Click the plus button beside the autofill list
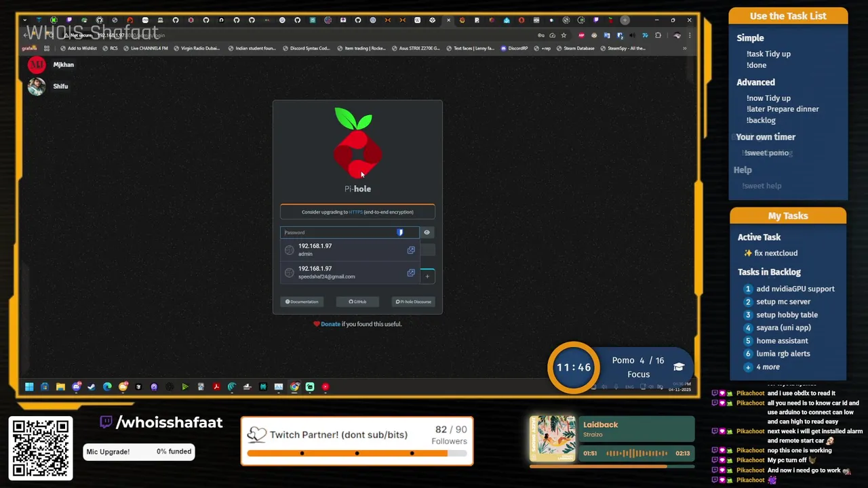868x488 pixels. (x=427, y=276)
